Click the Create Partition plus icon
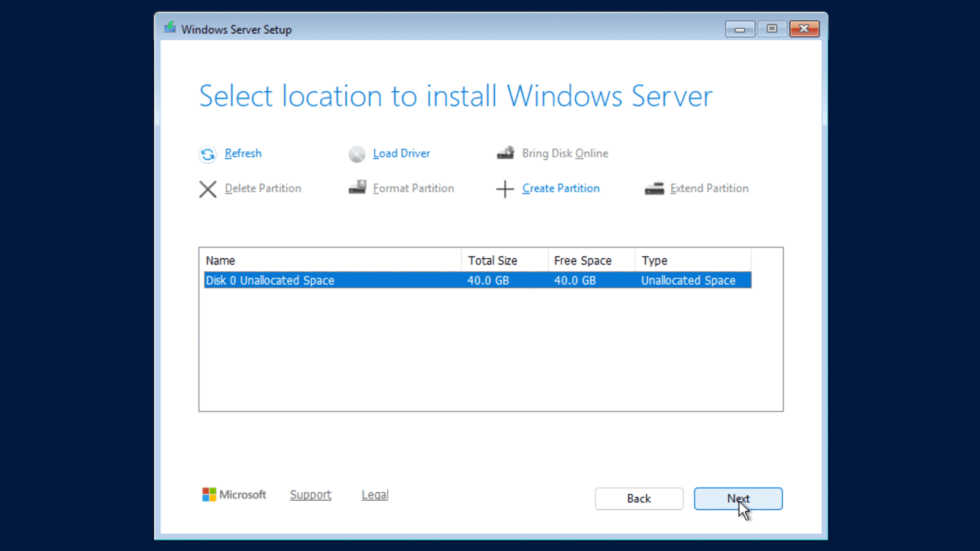Viewport: 980px width, 551px height. pos(505,189)
